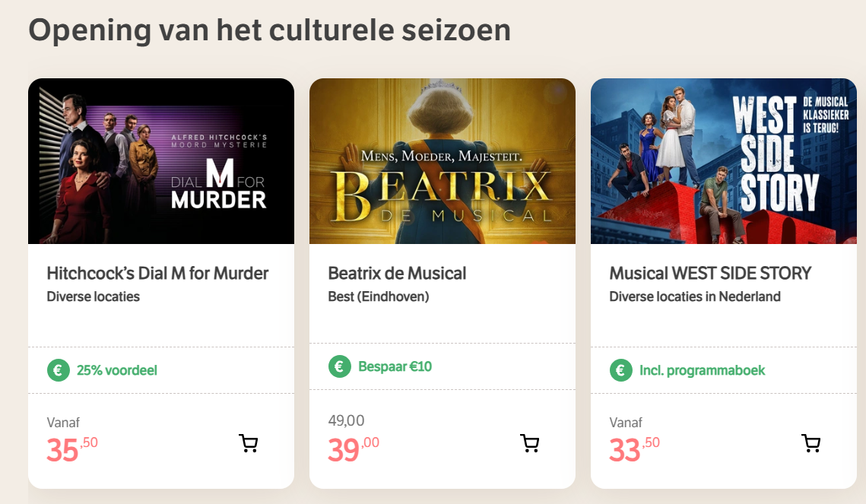Click the Opening van het culturele seizoen heading
The height and width of the screenshot is (504, 866).
click(269, 30)
